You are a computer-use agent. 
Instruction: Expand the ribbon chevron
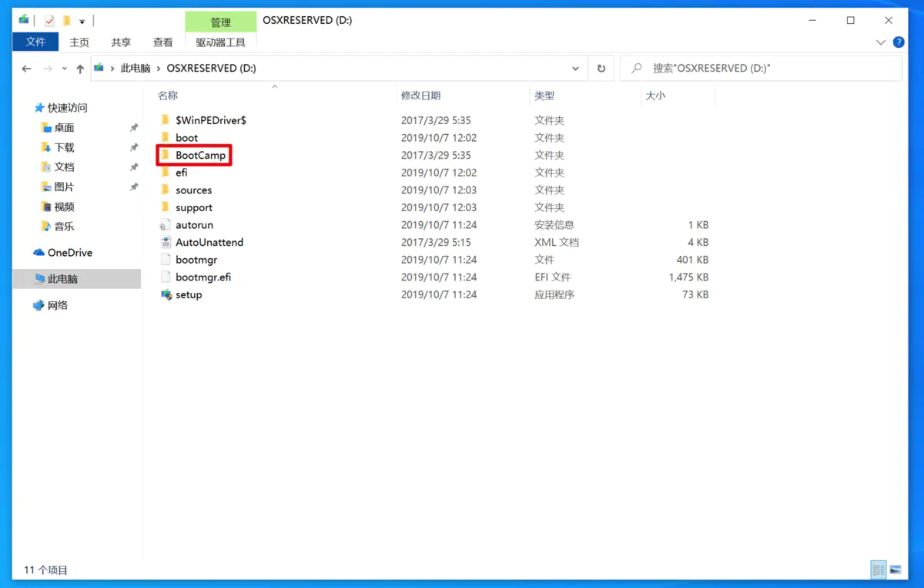(x=881, y=42)
